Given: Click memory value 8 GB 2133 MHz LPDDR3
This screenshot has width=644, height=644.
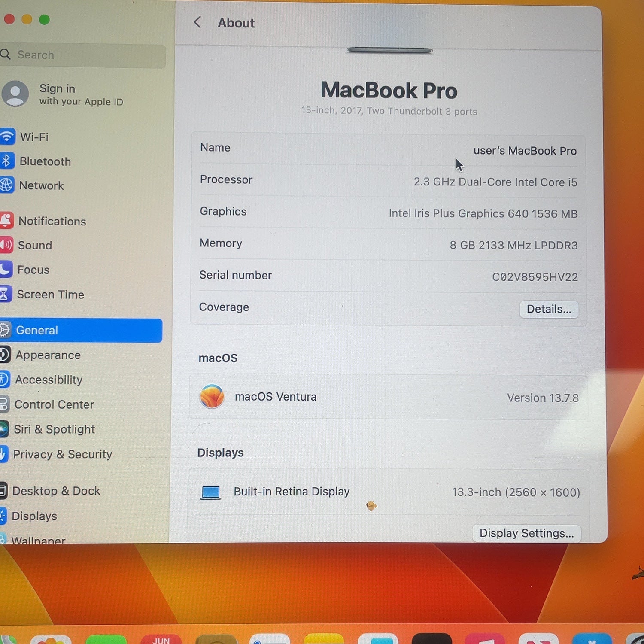Looking at the screenshot, I should (x=513, y=245).
